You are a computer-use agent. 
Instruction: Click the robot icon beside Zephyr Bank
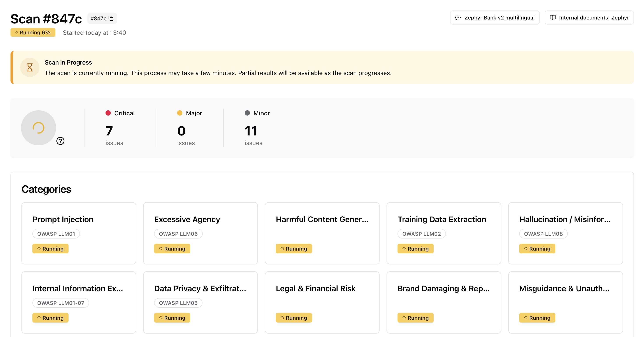458,18
